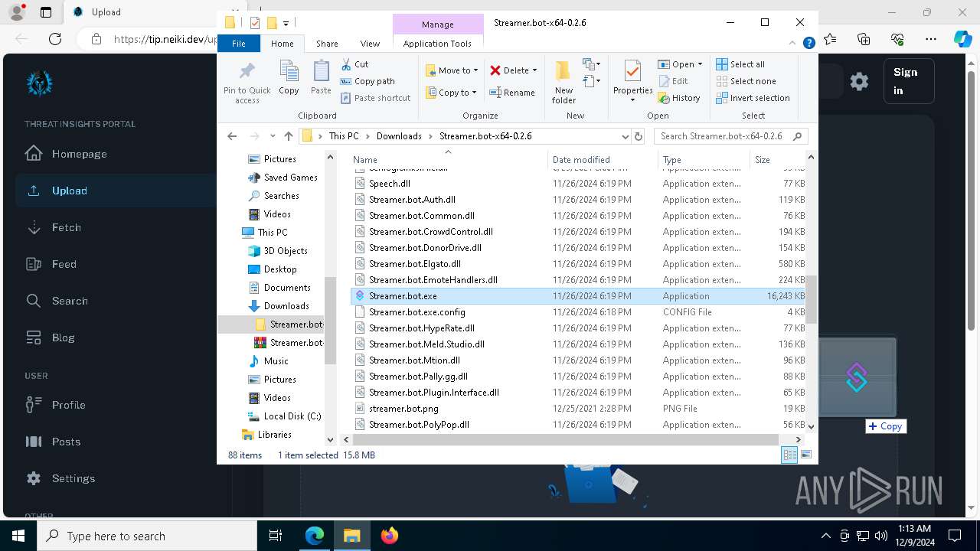The image size is (980, 551).
Task: Open the Copy to dropdown
Action: 451,93
